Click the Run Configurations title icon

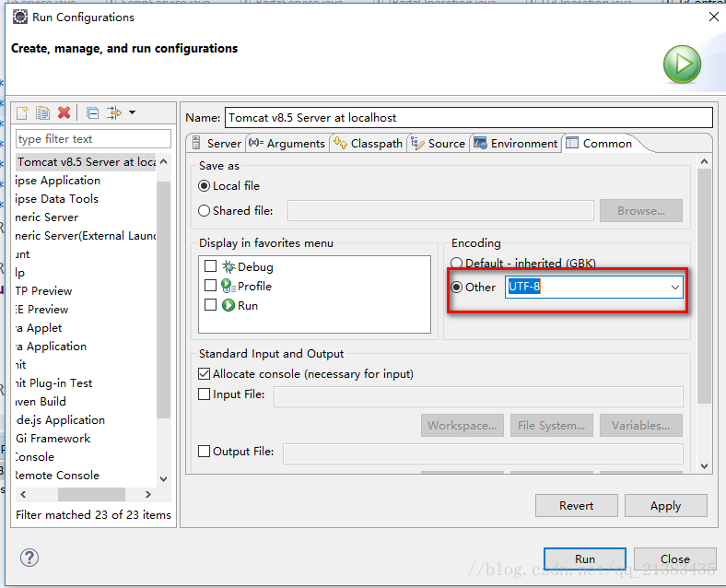click(x=20, y=18)
